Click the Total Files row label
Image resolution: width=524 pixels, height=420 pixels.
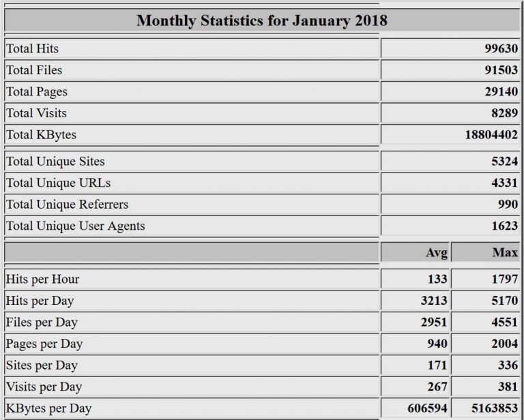click(34, 70)
